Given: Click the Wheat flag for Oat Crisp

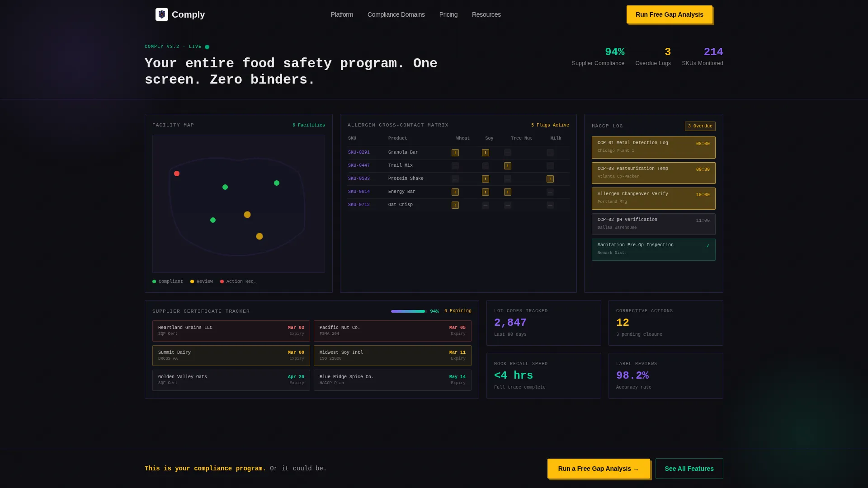Looking at the screenshot, I should point(455,205).
